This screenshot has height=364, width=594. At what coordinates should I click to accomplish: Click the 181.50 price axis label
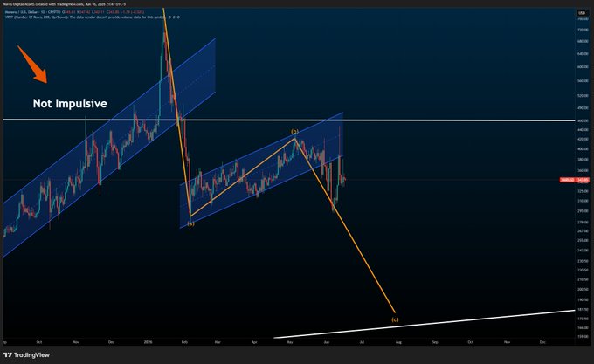tap(583, 310)
